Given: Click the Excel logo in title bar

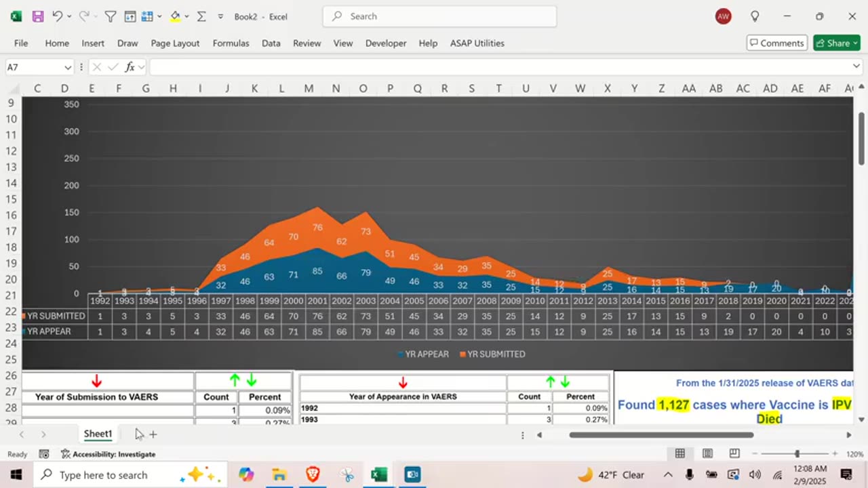Looking at the screenshot, I should [16, 16].
